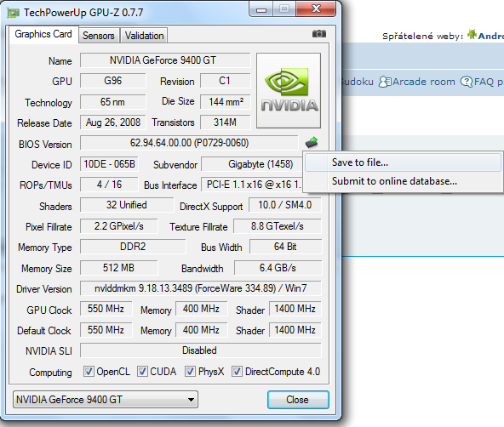This screenshot has width=504, height=427.
Task: Click the Spřátelené weby text in browser
Action: click(x=422, y=36)
